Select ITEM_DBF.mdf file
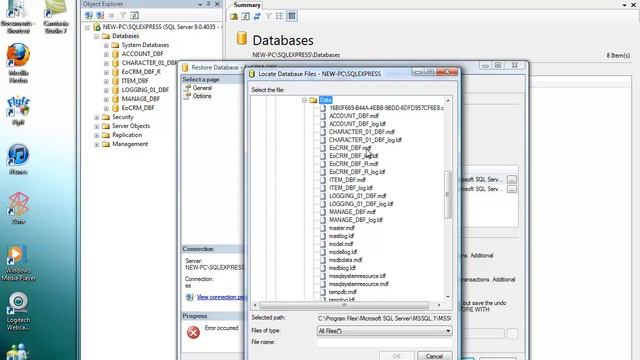The height and width of the screenshot is (360, 640). [347, 180]
